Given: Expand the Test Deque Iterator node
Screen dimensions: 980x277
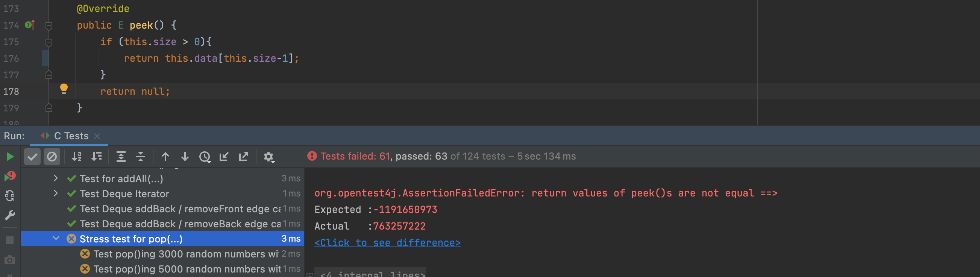Looking at the screenshot, I should tap(56, 193).
